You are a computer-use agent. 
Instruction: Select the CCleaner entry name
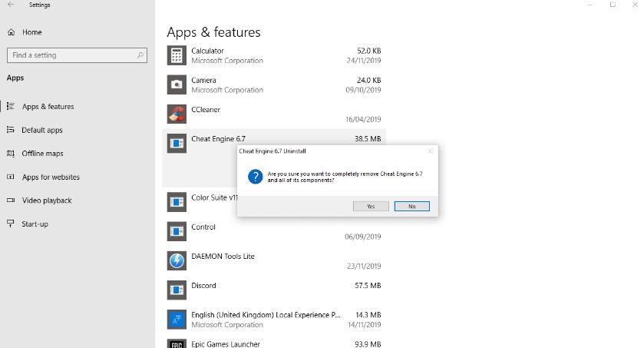(206, 110)
